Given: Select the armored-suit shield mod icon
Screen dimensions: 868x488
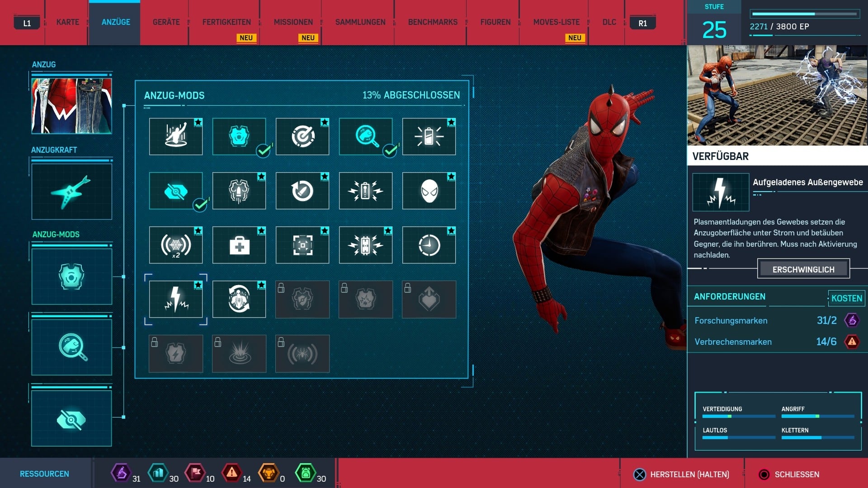Looking at the screenshot, I should tap(239, 191).
